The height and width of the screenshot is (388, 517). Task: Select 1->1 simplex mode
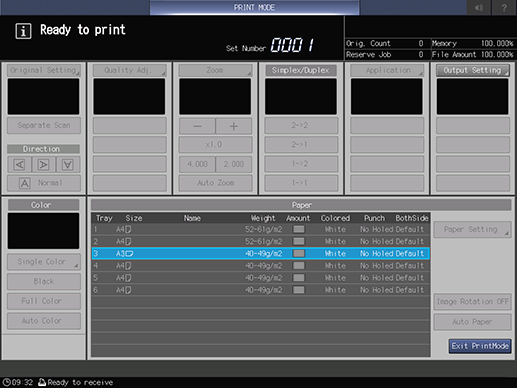pos(301,183)
